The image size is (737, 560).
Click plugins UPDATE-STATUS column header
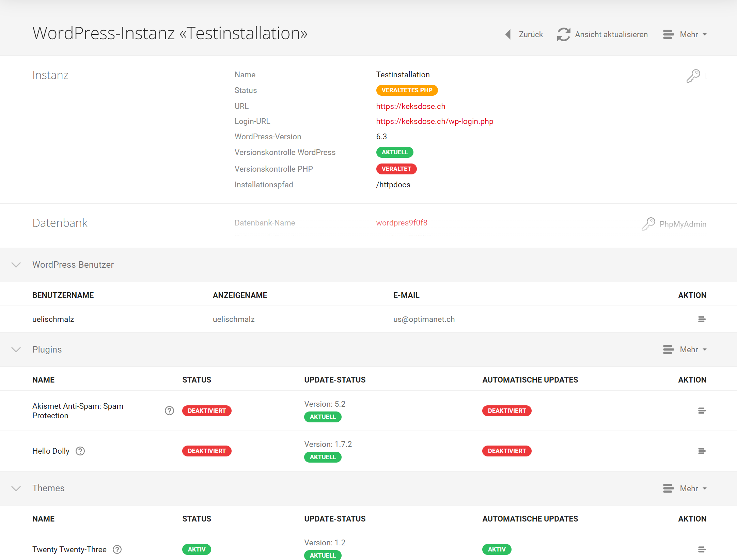point(335,380)
